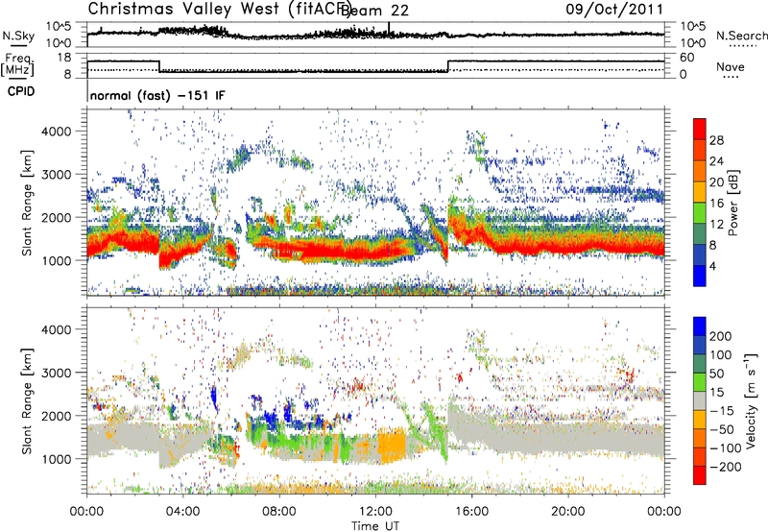Click the 28 tick on power scale

[716, 140]
